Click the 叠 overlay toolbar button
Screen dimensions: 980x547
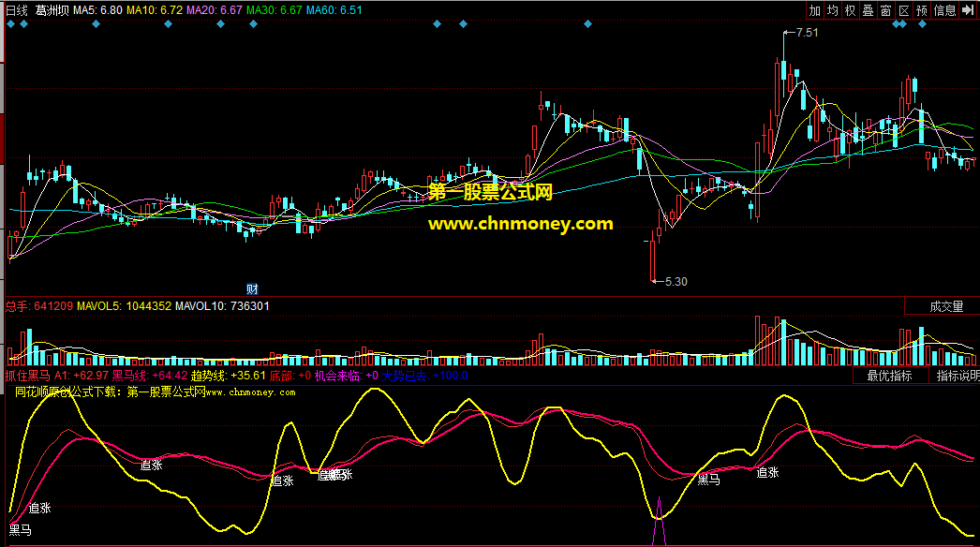[x=869, y=10]
